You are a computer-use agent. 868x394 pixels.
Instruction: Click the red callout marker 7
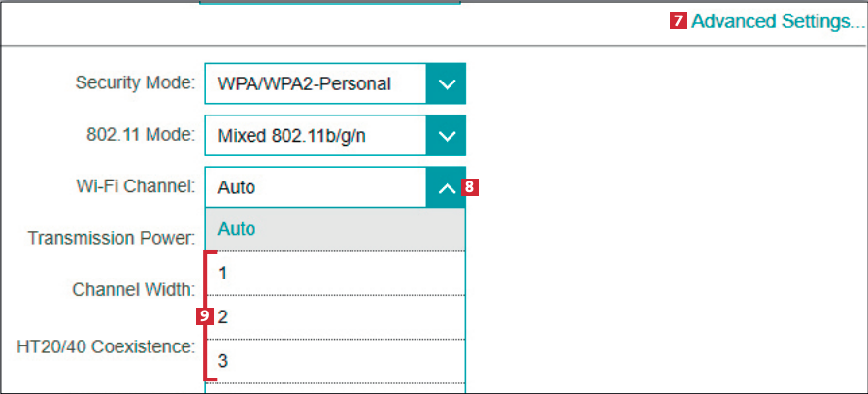679,21
